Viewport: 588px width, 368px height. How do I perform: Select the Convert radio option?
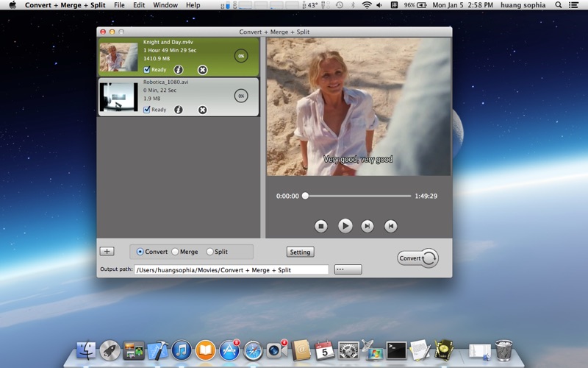coord(140,252)
